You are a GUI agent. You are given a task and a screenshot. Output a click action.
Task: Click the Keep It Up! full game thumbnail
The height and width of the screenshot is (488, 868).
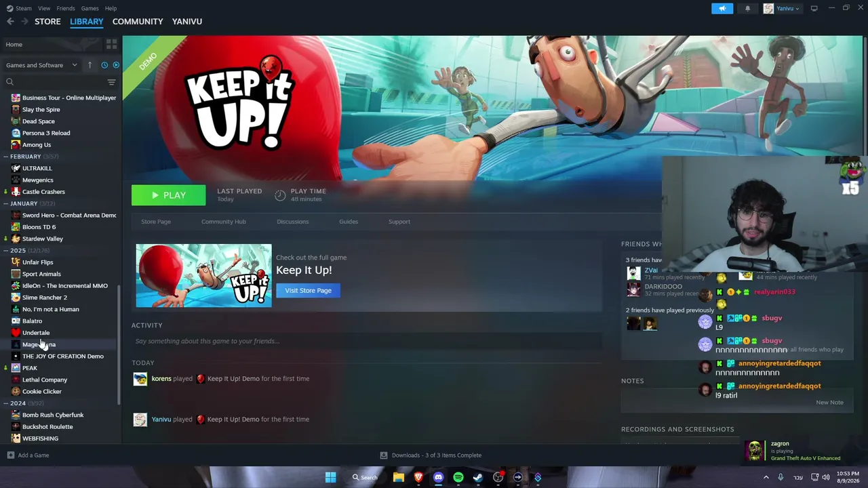(x=203, y=275)
